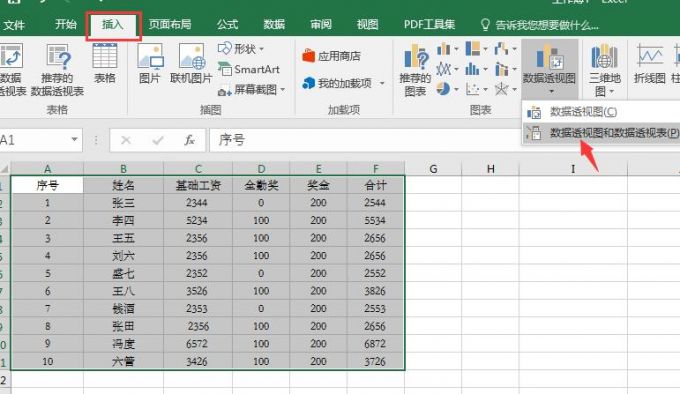Select column C header

tap(198, 169)
